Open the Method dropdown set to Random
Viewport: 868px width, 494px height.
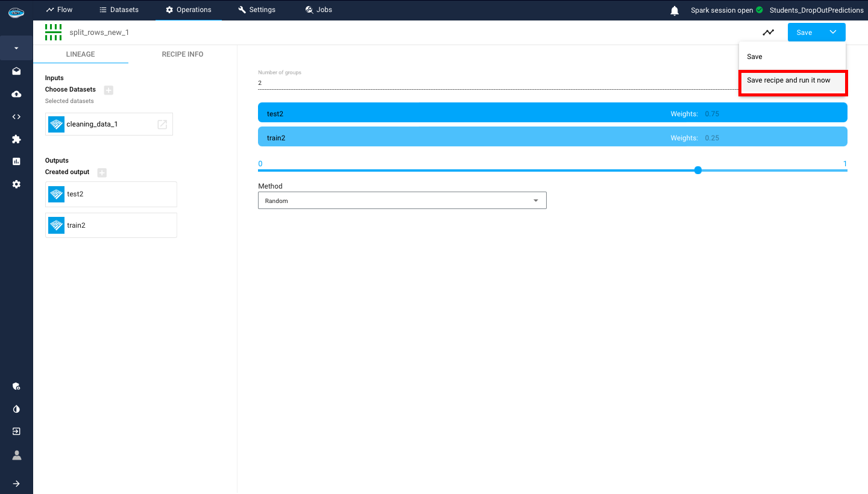[x=402, y=201]
